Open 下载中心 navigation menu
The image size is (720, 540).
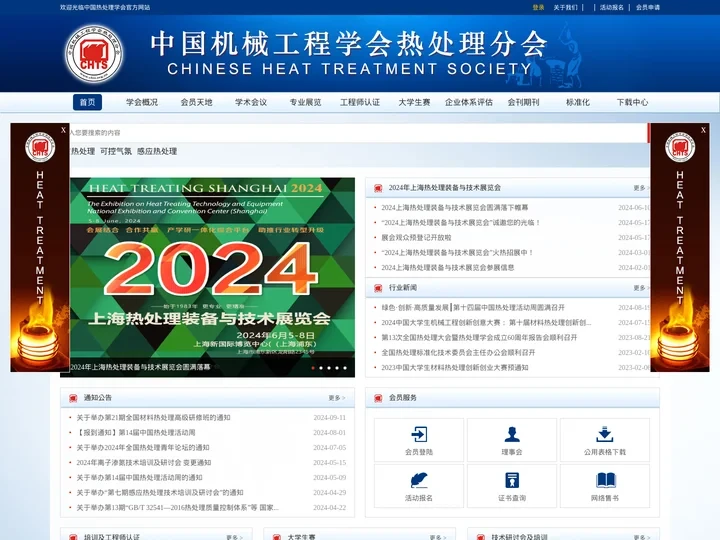pyautogui.click(x=632, y=102)
